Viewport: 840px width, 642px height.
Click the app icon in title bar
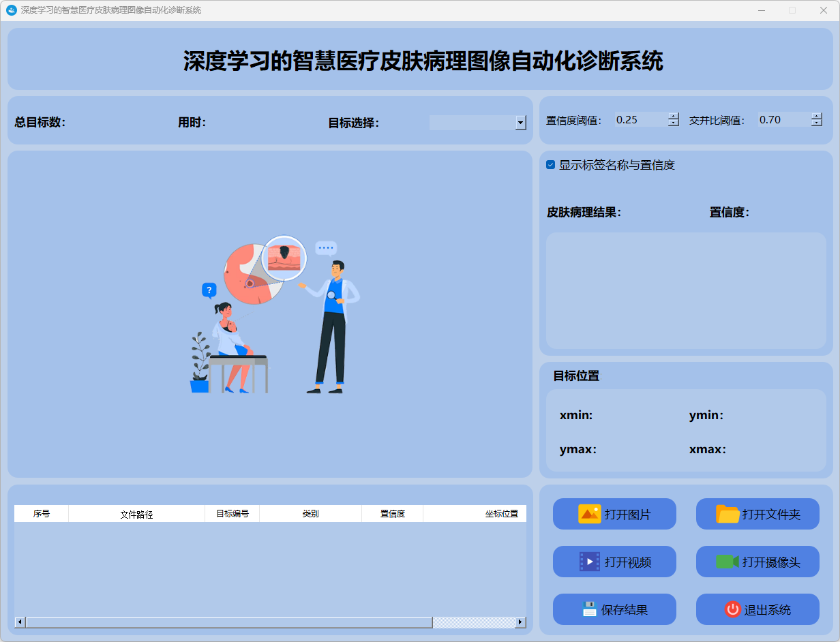tap(11, 10)
